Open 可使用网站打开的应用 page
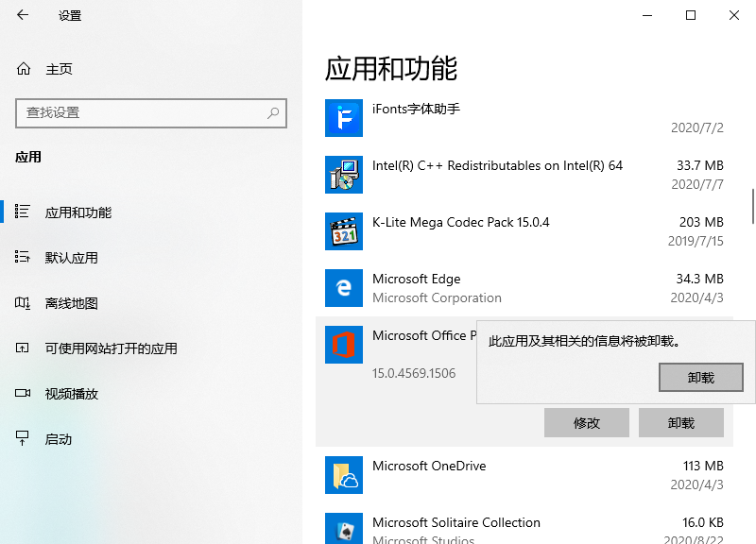 click(x=111, y=348)
